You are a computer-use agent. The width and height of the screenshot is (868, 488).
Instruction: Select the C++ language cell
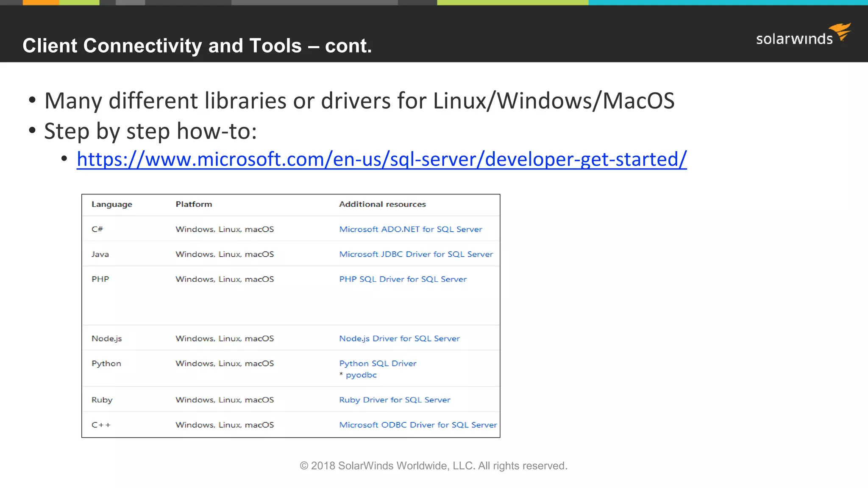click(x=101, y=425)
